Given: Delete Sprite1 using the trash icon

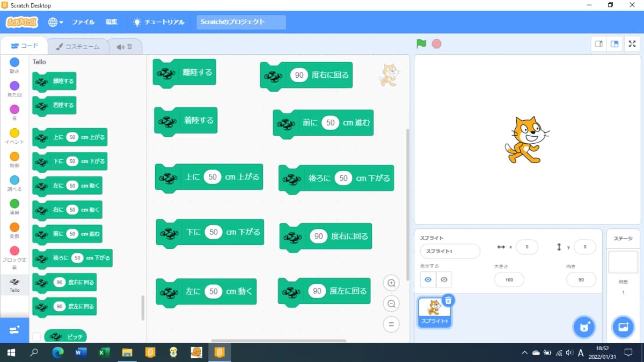Looking at the screenshot, I should [449, 300].
